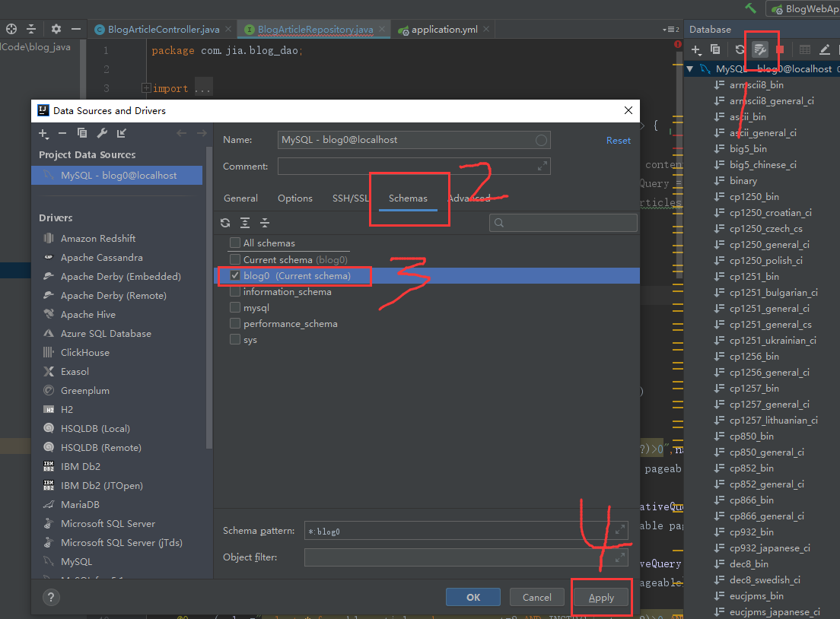Switch to the Schemas tab
The width and height of the screenshot is (840, 619).
[408, 198]
